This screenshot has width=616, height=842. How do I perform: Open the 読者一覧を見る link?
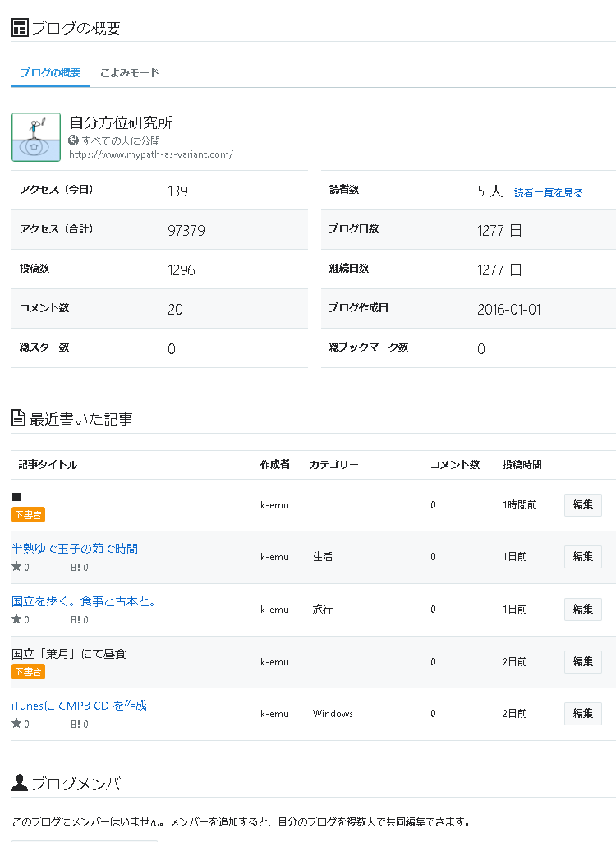pos(549,192)
